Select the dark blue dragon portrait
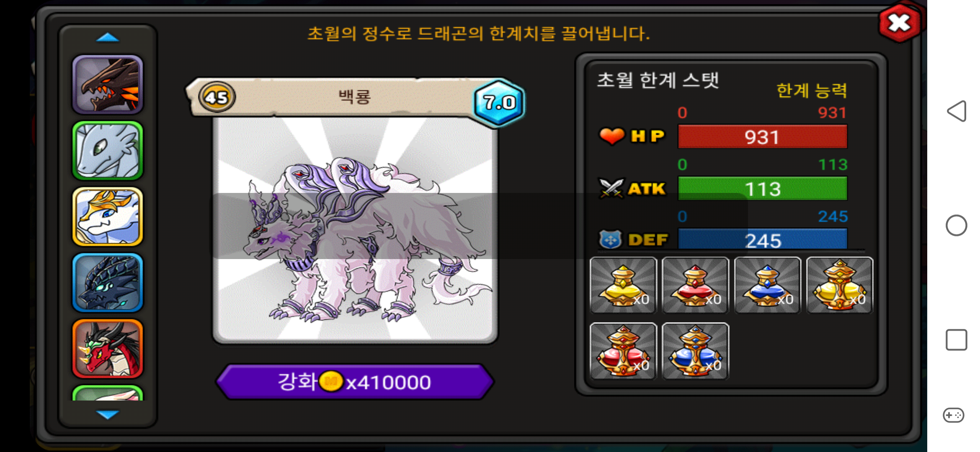 click(108, 283)
